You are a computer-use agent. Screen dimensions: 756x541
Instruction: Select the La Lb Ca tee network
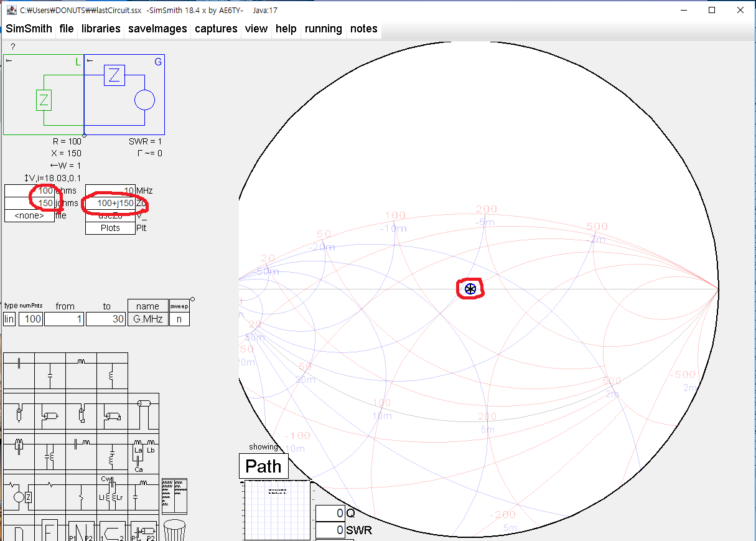pos(143,454)
